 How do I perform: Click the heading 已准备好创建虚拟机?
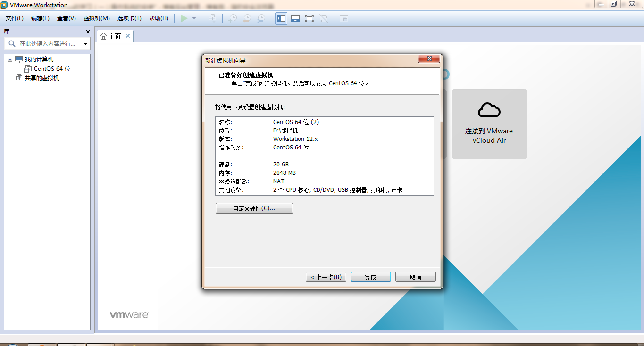click(246, 75)
